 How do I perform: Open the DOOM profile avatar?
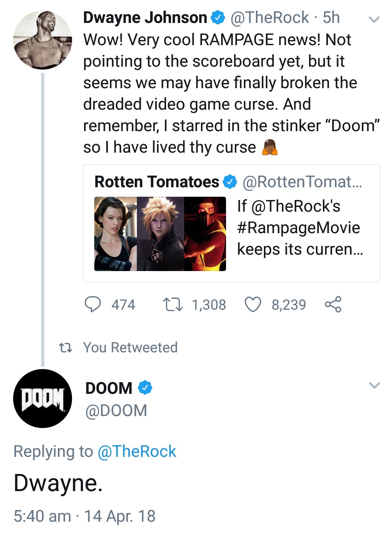click(x=43, y=398)
